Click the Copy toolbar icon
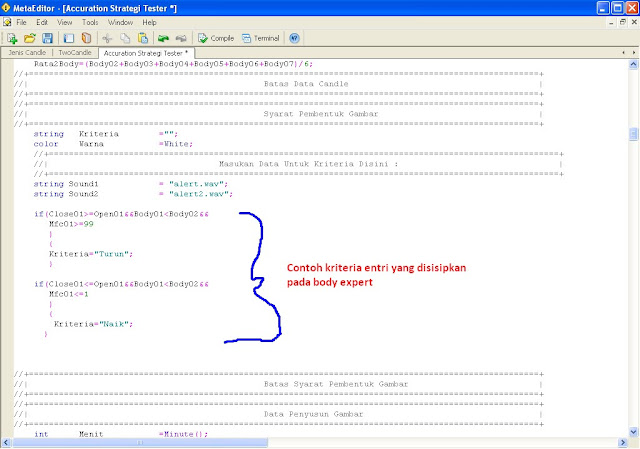Viewport: 640px width, 449px height. 125,38
